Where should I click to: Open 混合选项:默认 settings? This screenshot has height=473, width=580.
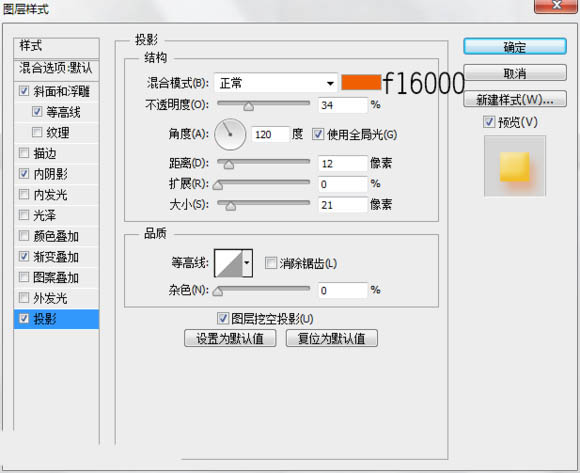[57, 69]
